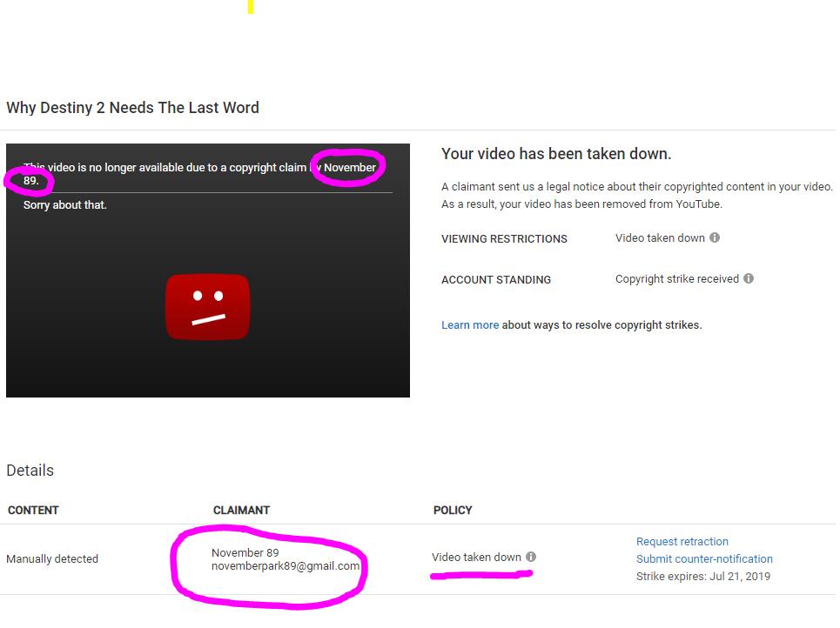Click Submit counter-notification link
This screenshot has width=840, height=628.
pyautogui.click(x=704, y=559)
